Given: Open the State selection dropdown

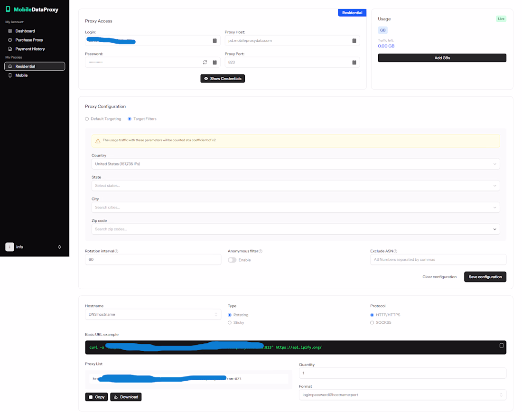Looking at the screenshot, I should (x=296, y=185).
